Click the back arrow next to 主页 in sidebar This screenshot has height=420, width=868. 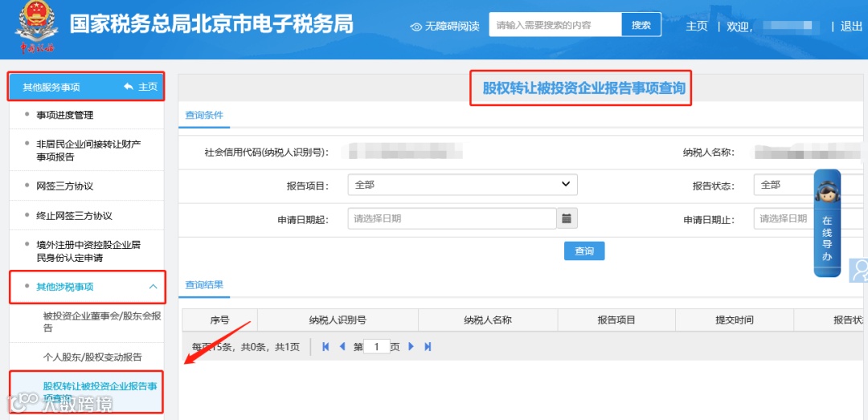(129, 87)
